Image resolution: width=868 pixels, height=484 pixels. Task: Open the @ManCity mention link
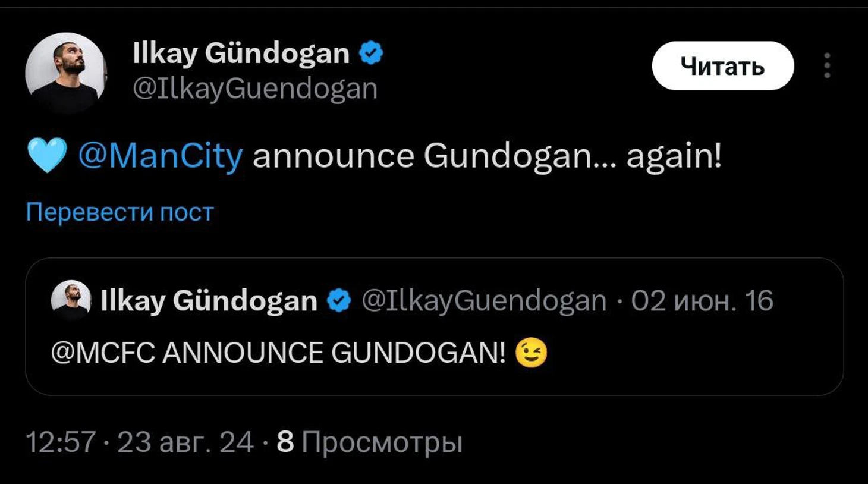point(161,156)
